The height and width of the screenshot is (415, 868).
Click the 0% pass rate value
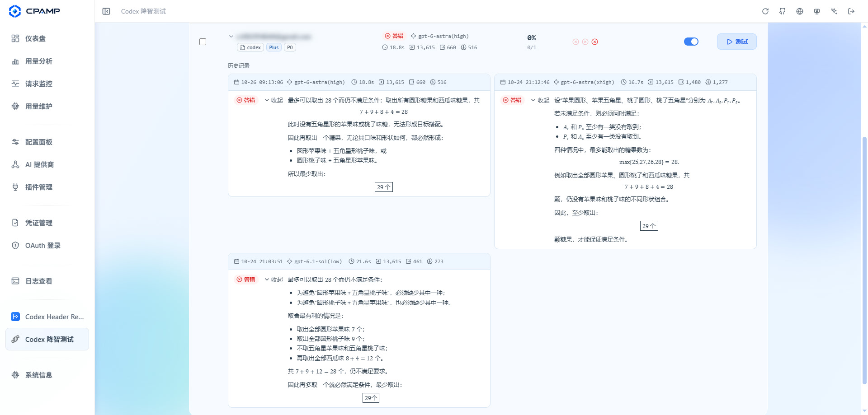(532, 38)
